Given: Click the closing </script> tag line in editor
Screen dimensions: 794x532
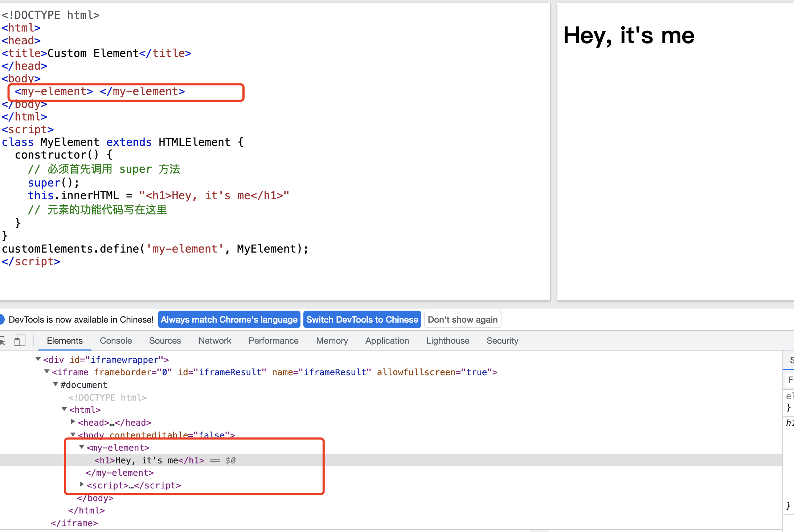Looking at the screenshot, I should tap(31, 262).
